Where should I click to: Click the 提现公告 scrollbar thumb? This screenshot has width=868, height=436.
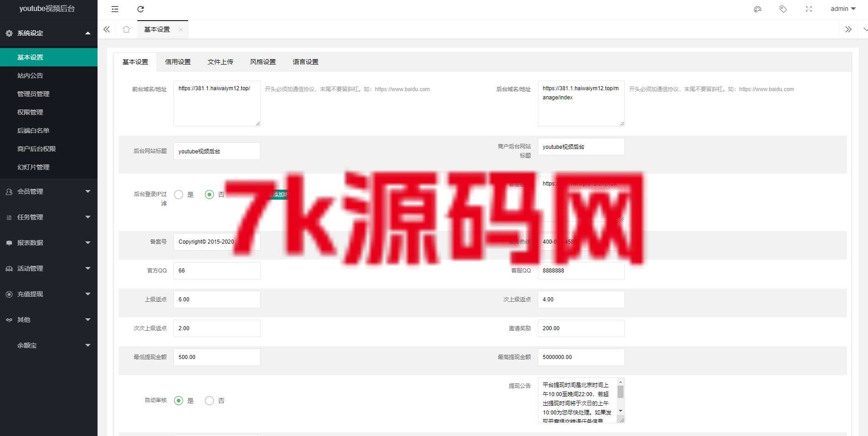[x=620, y=392]
